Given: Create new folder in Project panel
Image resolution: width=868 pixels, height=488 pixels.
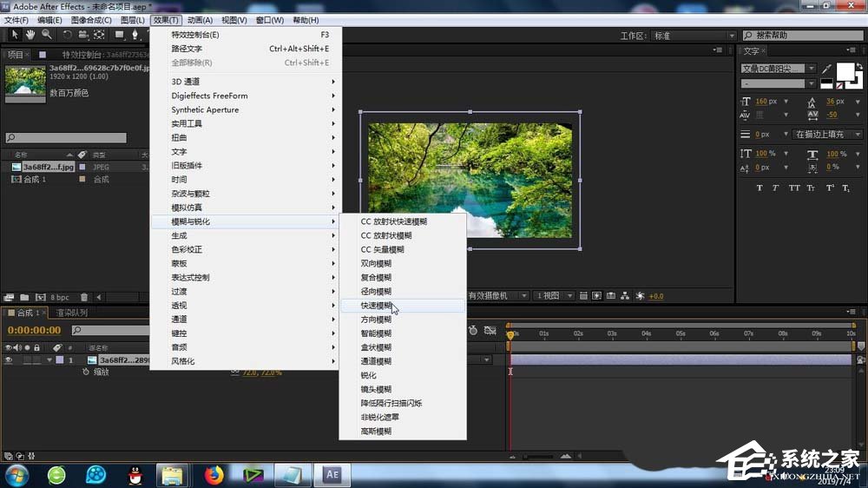Looking at the screenshot, I should pos(23,297).
